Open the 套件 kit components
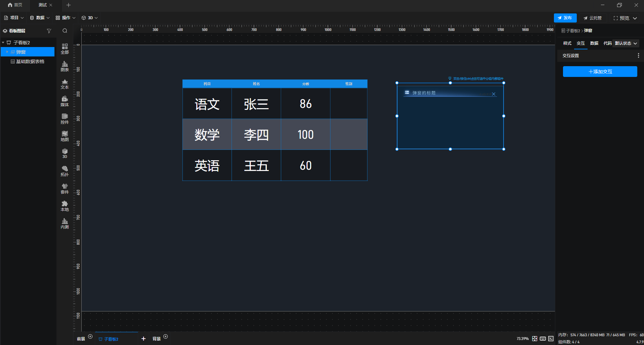Image resolution: width=644 pixels, height=345 pixels. point(65,188)
